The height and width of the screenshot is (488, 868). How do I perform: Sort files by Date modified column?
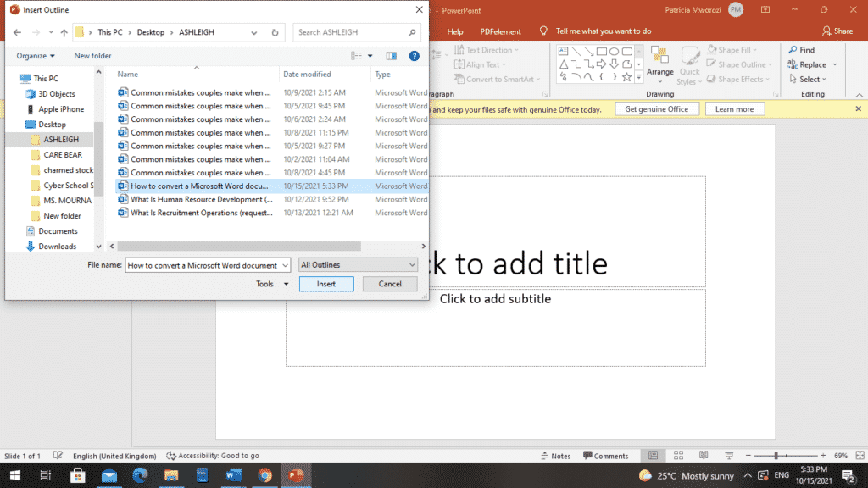pyautogui.click(x=307, y=75)
